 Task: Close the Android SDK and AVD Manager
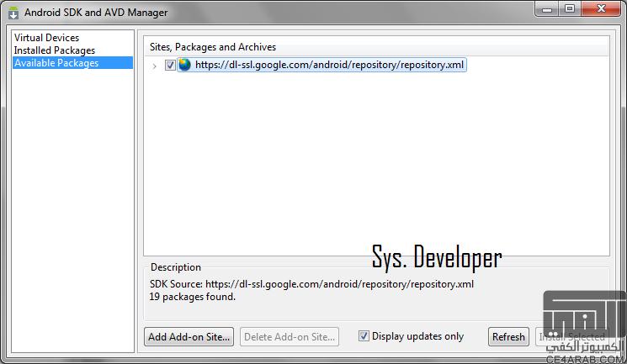tap(601, 8)
